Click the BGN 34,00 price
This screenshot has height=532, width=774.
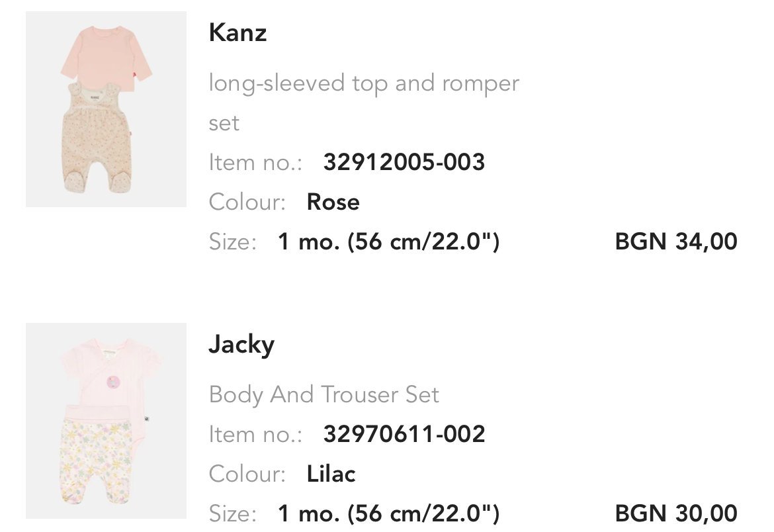tap(676, 242)
